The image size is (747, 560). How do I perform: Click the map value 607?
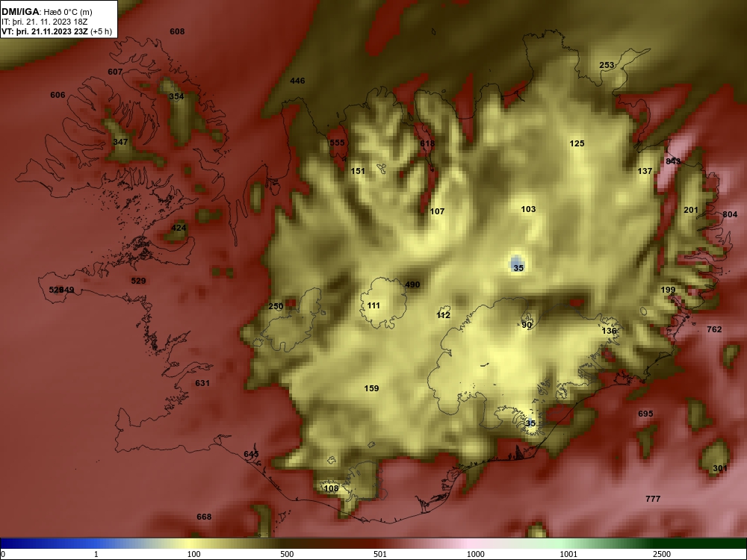[x=115, y=72]
